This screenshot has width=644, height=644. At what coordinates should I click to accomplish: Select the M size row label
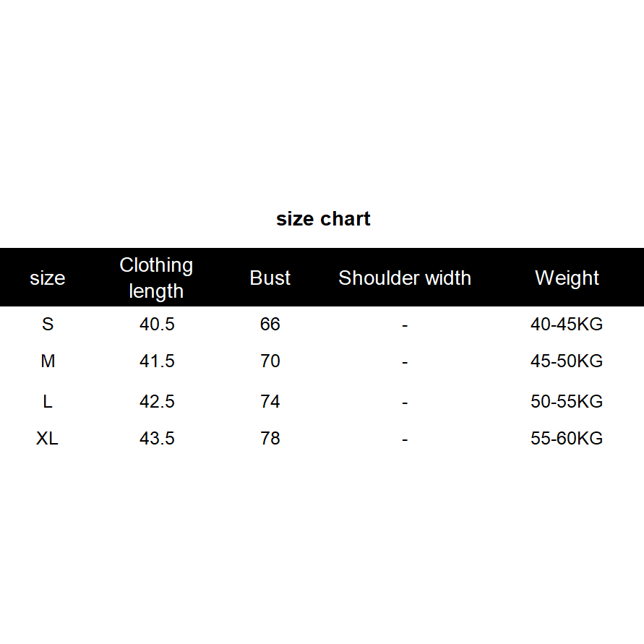(48, 361)
